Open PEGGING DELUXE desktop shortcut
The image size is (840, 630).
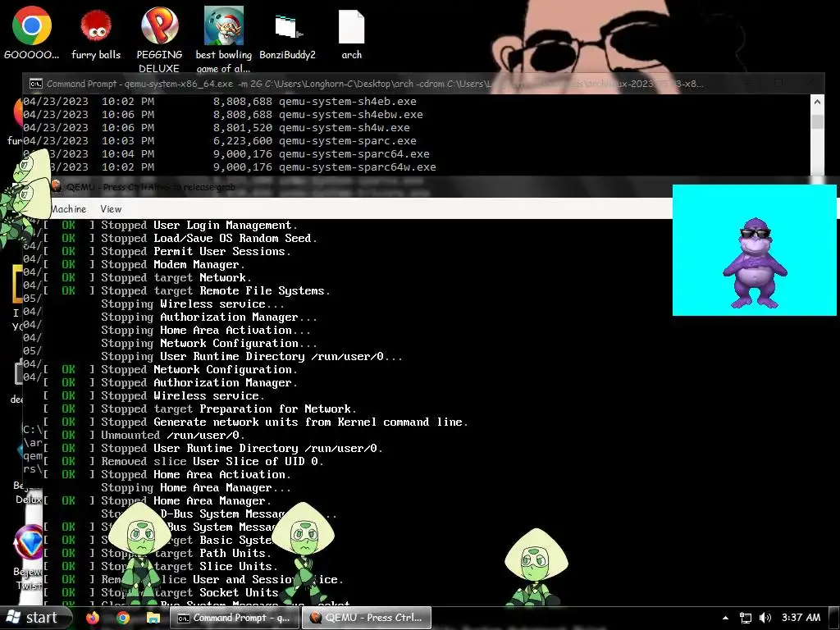[x=159, y=39]
